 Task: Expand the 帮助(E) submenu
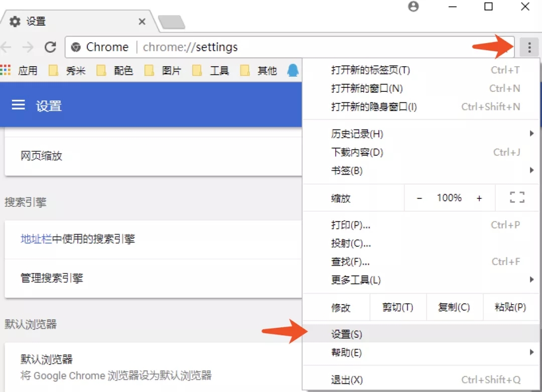[346, 352]
